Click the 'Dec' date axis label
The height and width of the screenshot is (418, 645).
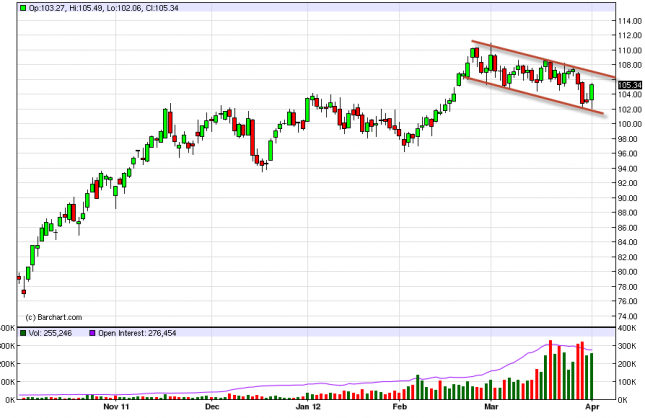[x=212, y=407]
